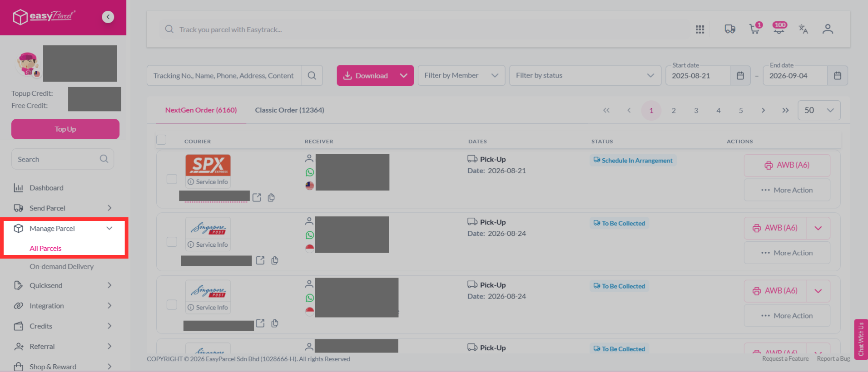Open WhatsApp for second Singapore Post receiver
The height and width of the screenshot is (372, 868).
coord(310,298)
